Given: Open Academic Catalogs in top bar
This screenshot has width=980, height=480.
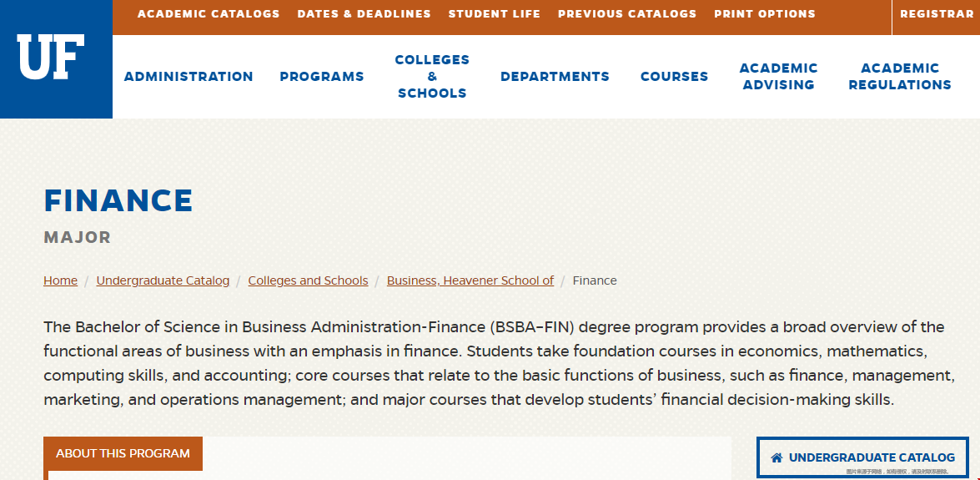Looking at the screenshot, I should click(209, 13).
